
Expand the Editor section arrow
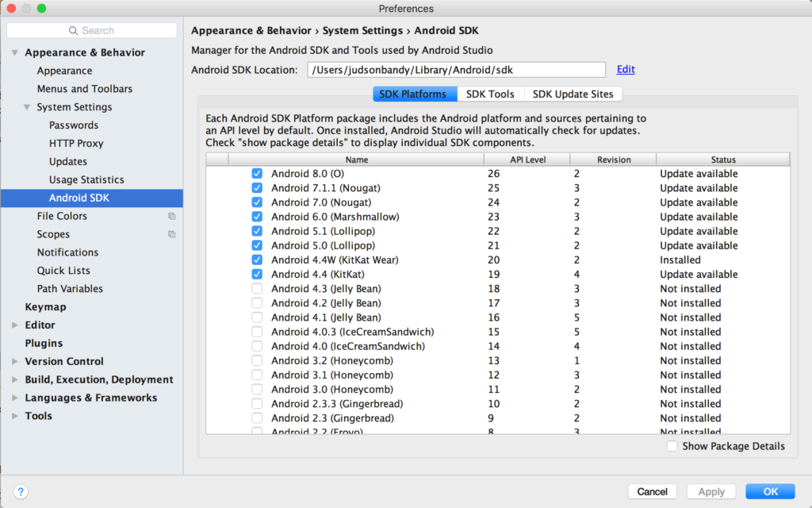coord(15,325)
